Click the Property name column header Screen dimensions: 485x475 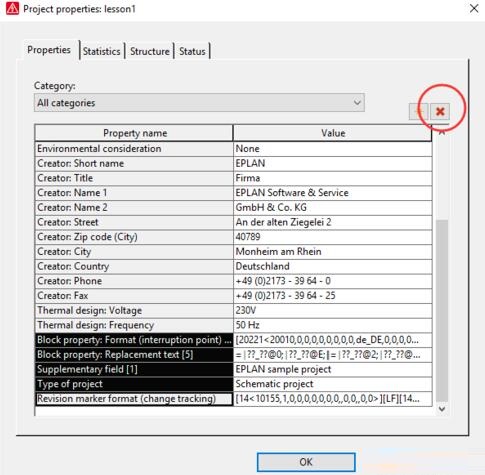click(x=134, y=133)
